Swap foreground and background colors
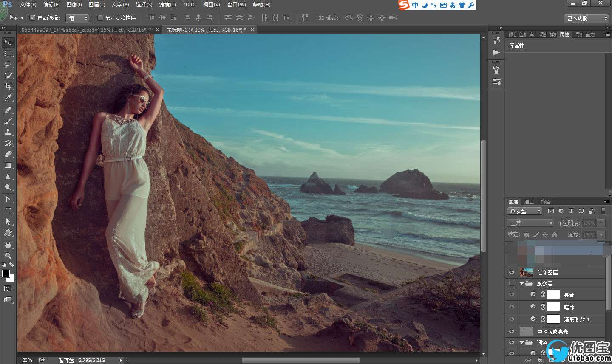The image size is (612, 364). click(11, 265)
